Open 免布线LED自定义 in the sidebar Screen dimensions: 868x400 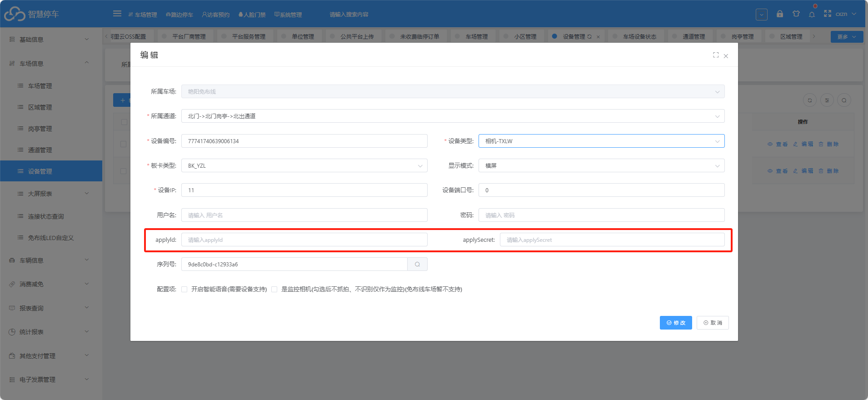pyautogui.click(x=51, y=238)
